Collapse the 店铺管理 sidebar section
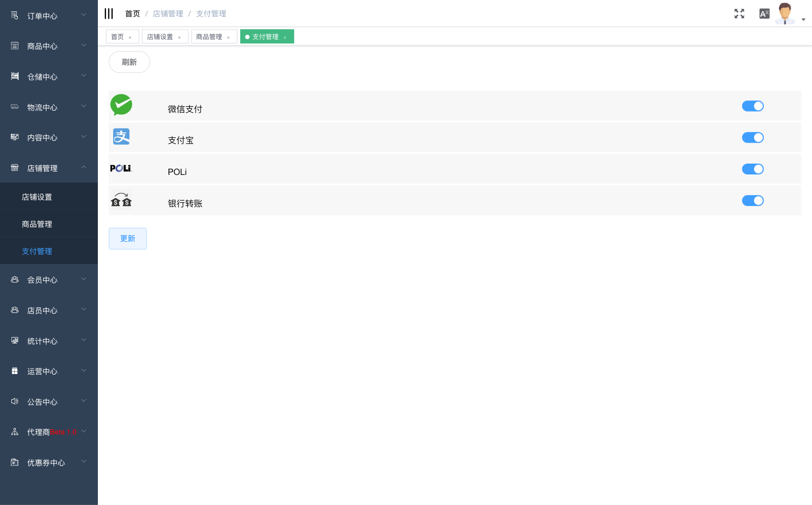The height and width of the screenshot is (505, 812). (x=48, y=168)
